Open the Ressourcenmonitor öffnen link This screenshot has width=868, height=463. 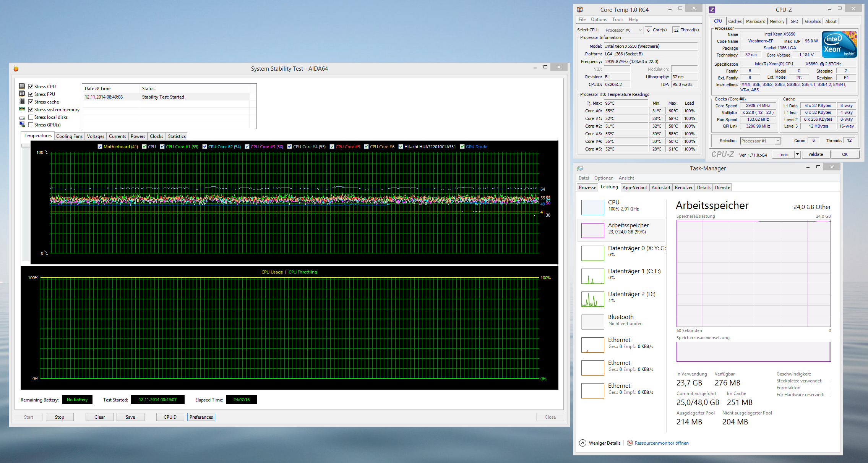pos(661,443)
